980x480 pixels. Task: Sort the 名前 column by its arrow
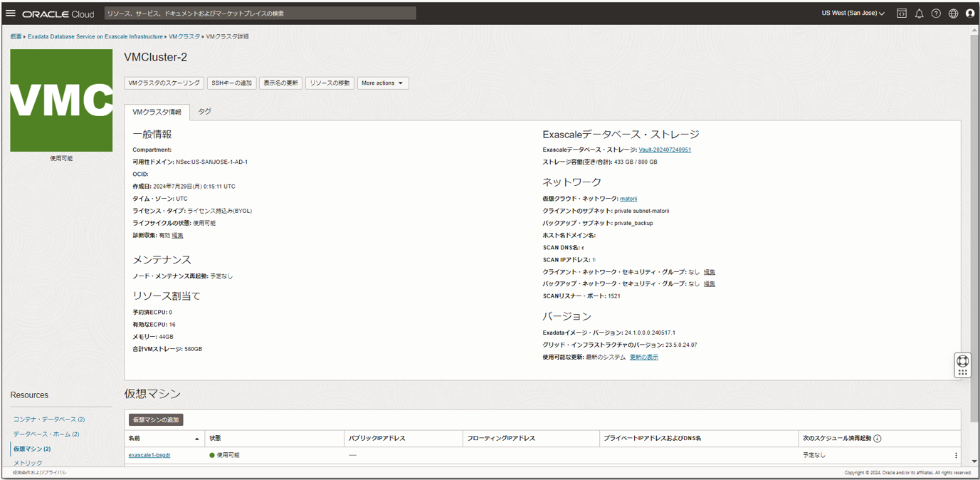point(197,439)
